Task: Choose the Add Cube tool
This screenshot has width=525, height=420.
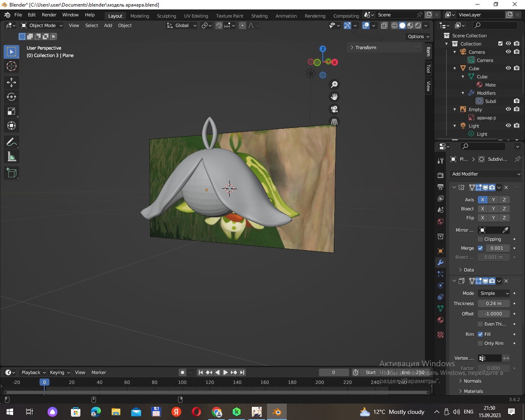Action: pyautogui.click(x=11, y=173)
